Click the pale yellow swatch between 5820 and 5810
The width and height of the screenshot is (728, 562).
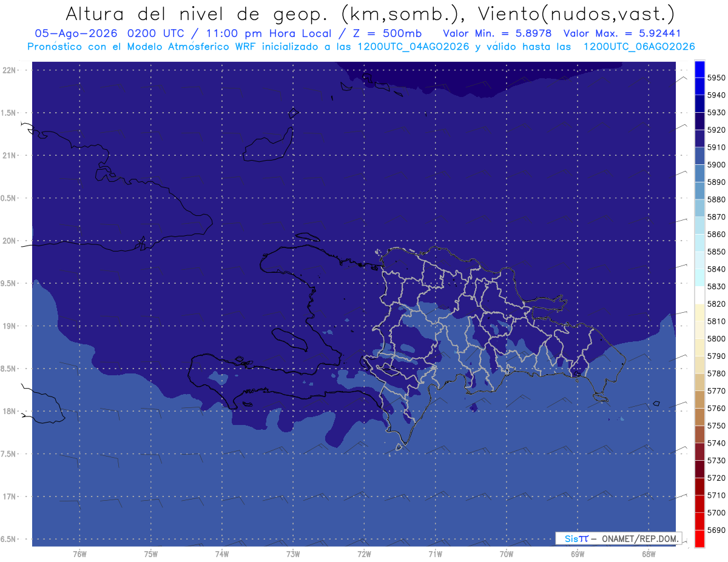point(699,312)
